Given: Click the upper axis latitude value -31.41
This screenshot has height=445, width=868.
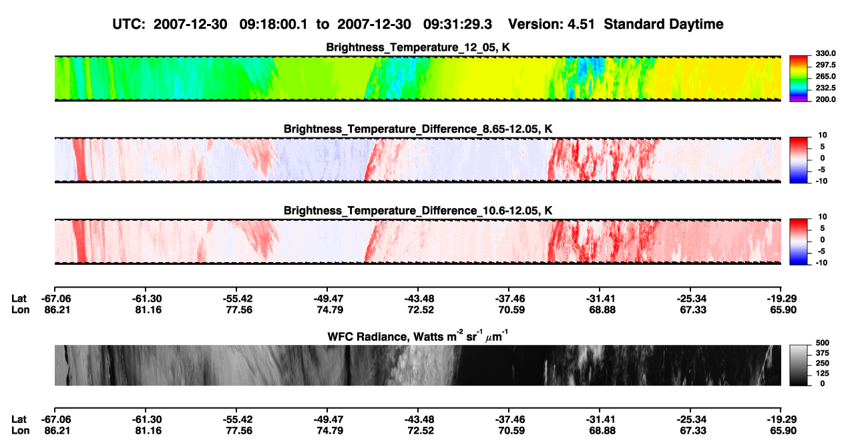Looking at the screenshot, I should [x=600, y=298].
